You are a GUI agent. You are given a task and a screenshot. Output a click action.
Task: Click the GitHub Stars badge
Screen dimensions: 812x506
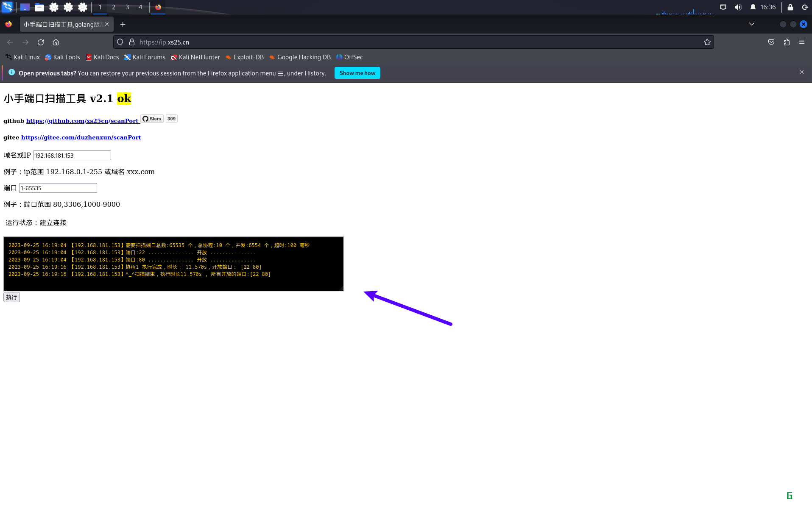point(152,119)
